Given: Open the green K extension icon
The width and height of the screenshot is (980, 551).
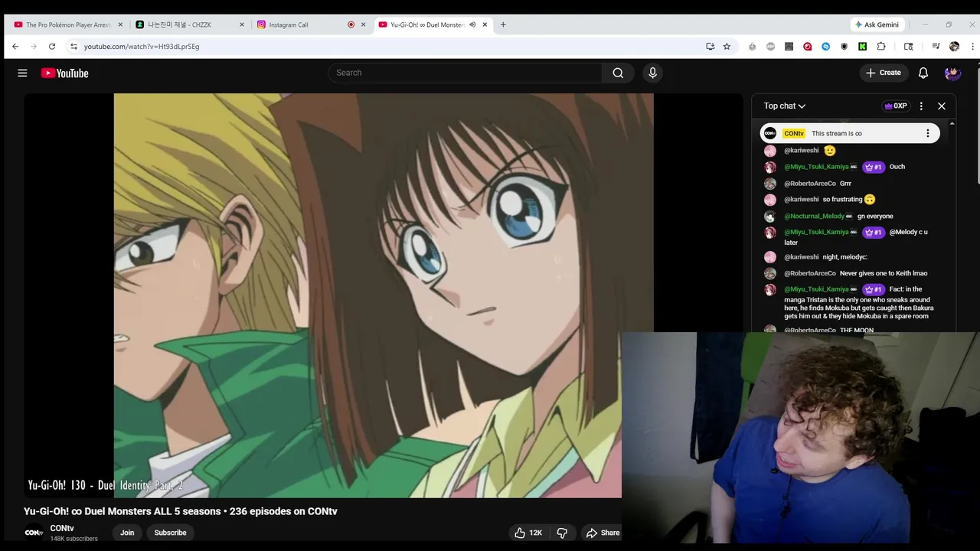Looking at the screenshot, I should [x=862, y=47].
